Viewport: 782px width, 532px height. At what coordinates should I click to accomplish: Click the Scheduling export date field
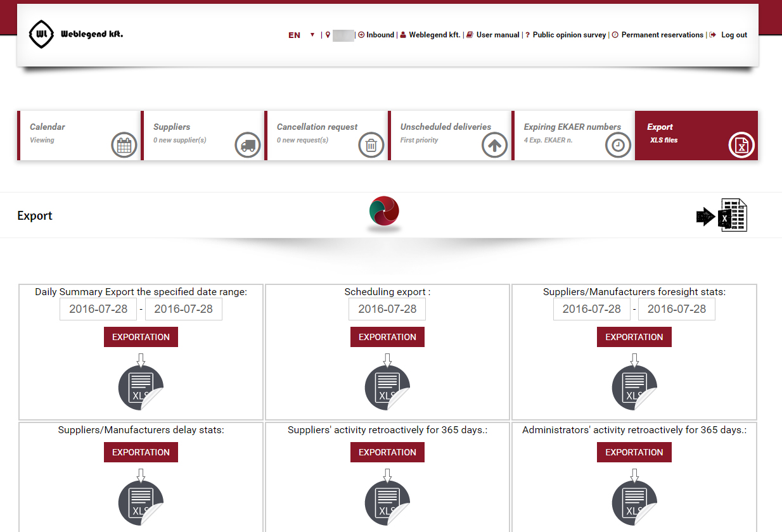tap(387, 309)
